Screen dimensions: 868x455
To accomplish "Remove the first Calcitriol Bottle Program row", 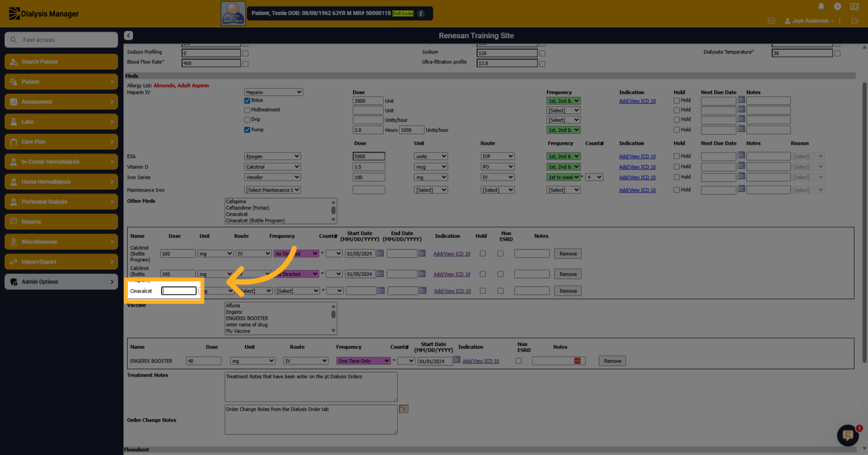I will click(568, 253).
